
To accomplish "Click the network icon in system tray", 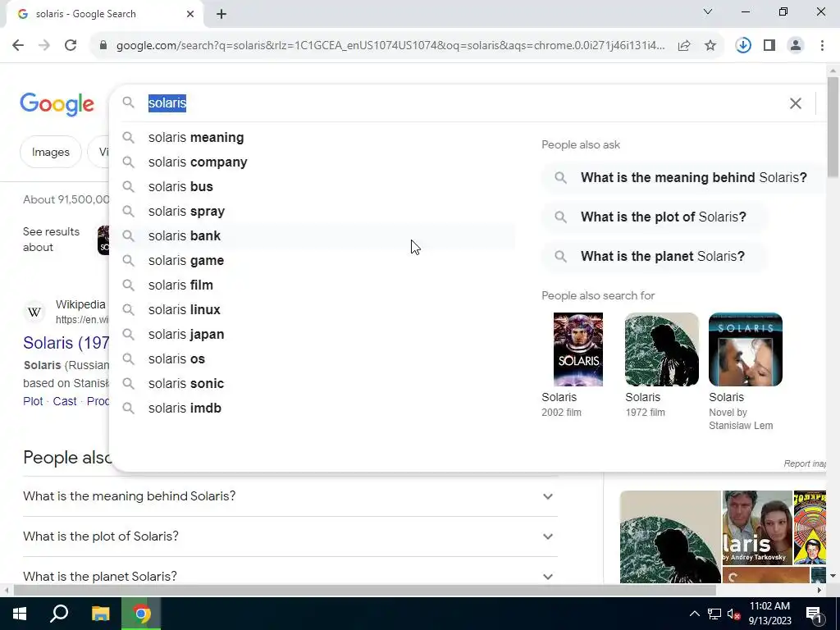I will pyautogui.click(x=714, y=614).
